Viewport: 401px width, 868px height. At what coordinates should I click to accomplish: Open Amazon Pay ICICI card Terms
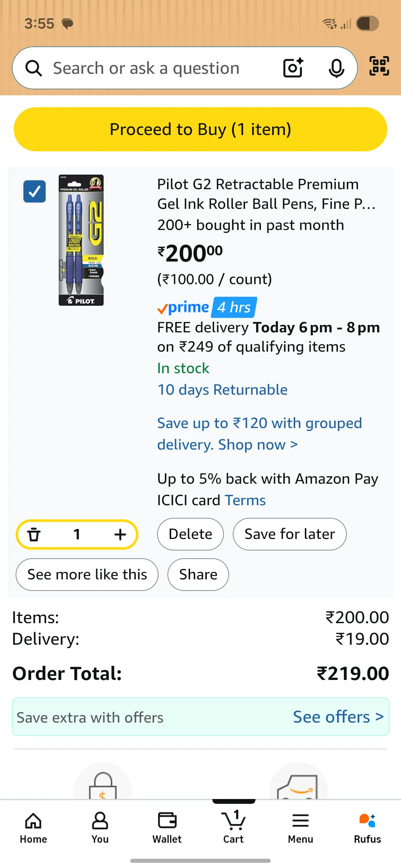tap(245, 500)
